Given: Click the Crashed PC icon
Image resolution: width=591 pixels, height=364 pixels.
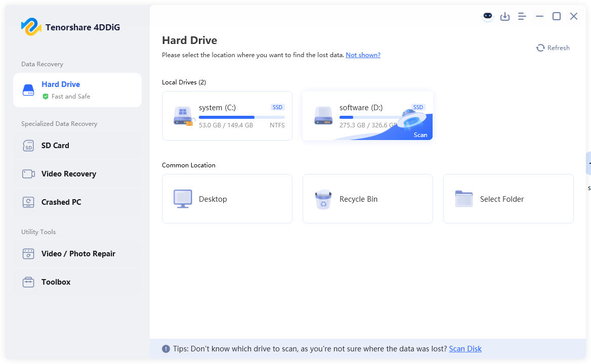Looking at the screenshot, I should point(28,202).
